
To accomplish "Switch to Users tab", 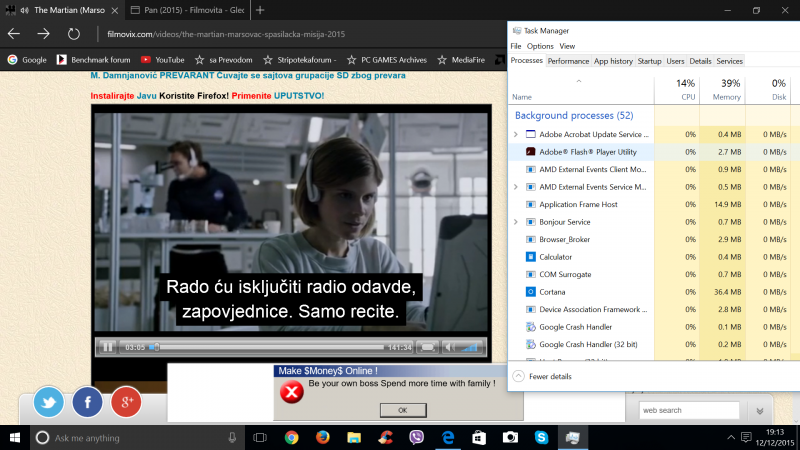I will (x=675, y=61).
